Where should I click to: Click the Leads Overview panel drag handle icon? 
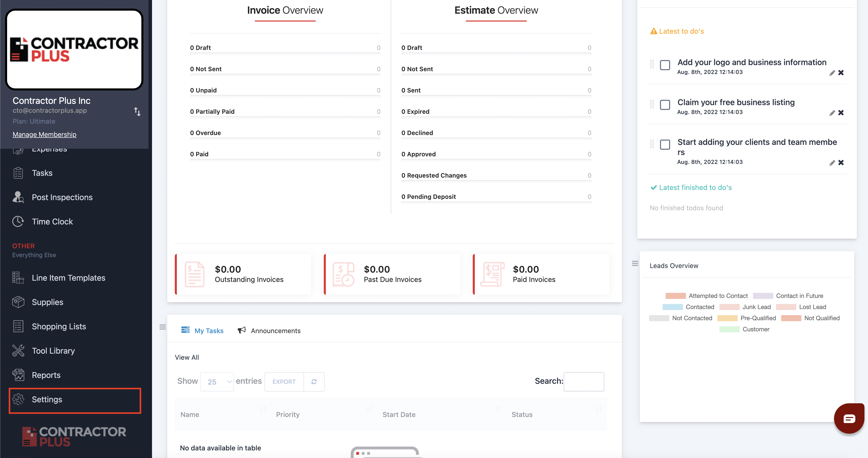635,263
